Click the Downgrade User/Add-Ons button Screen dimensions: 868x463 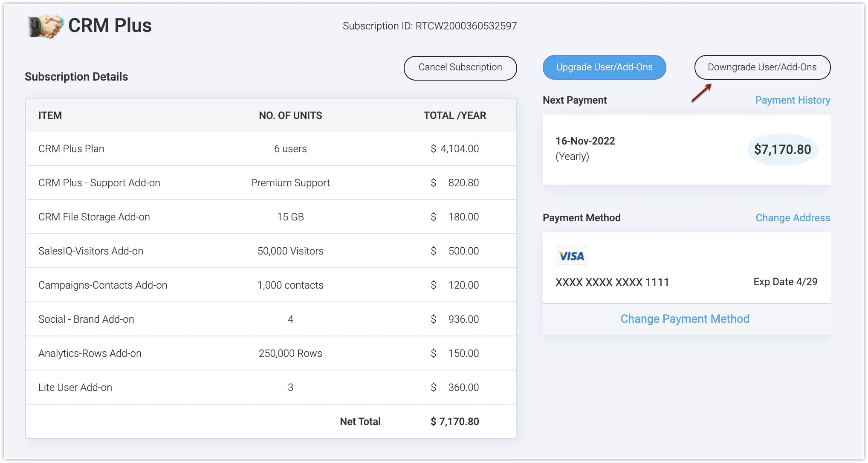(762, 67)
